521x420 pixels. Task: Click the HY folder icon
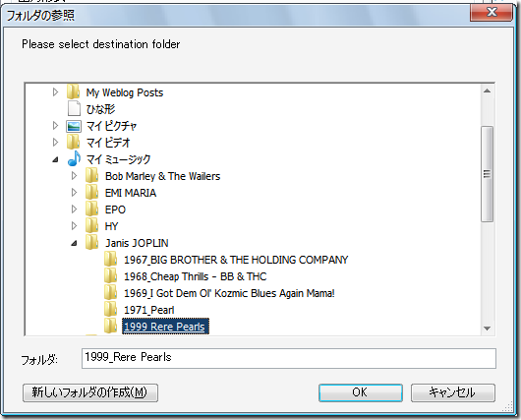pyautogui.click(x=91, y=225)
